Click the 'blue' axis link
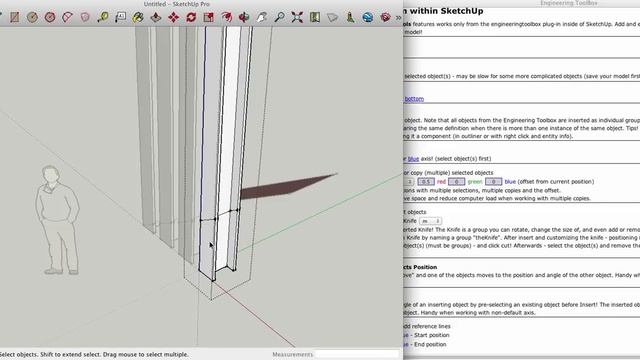The height and width of the screenshot is (360, 640). 413,159
